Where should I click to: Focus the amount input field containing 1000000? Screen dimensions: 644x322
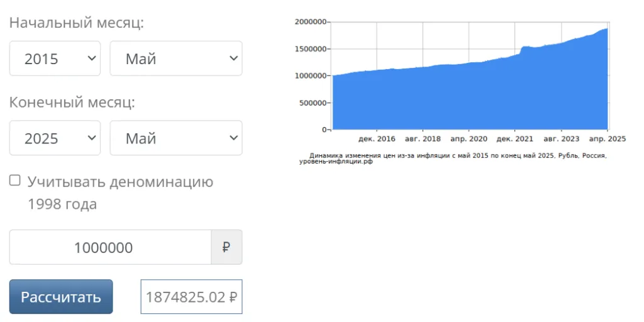click(110, 247)
